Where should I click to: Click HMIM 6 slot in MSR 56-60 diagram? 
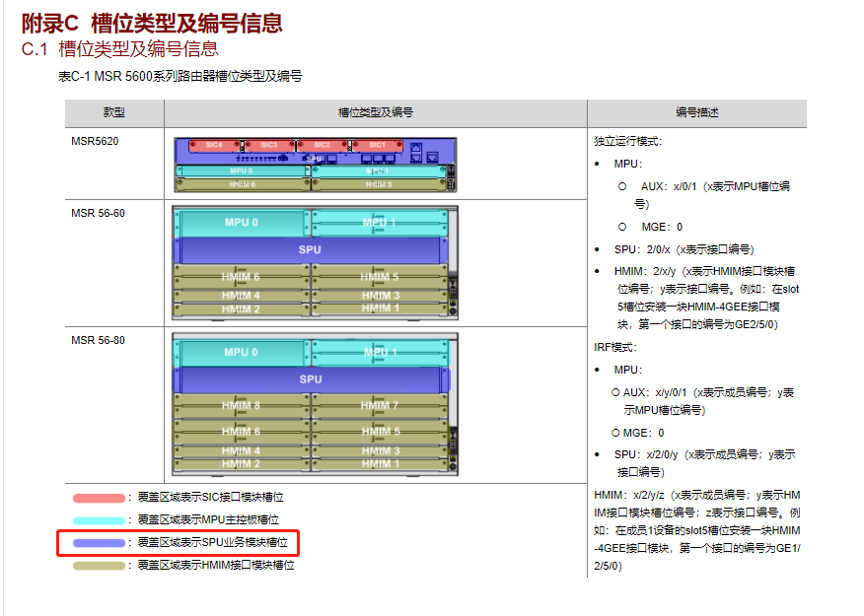(x=242, y=277)
